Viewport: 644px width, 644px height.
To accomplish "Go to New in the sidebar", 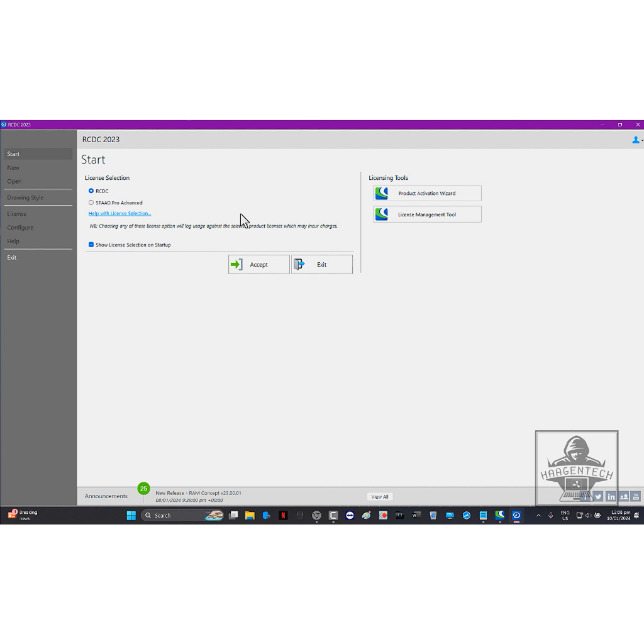I will click(13, 168).
